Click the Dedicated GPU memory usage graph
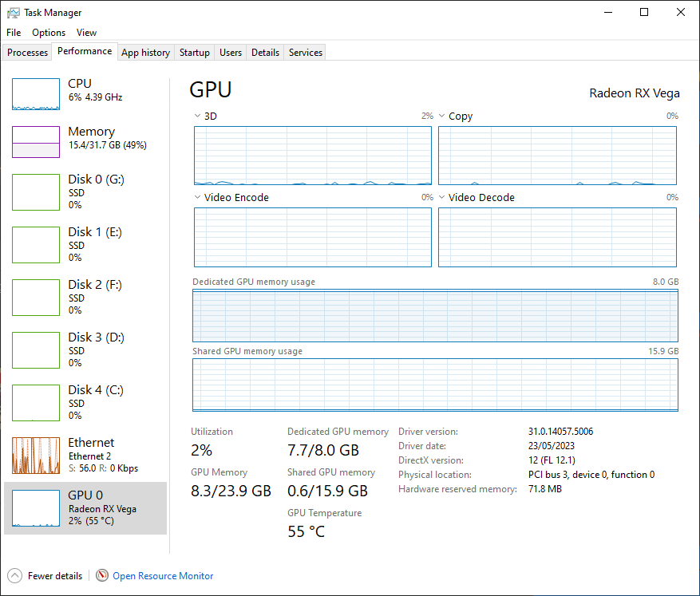Screen dimensions: 700x596 tap(435, 316)
